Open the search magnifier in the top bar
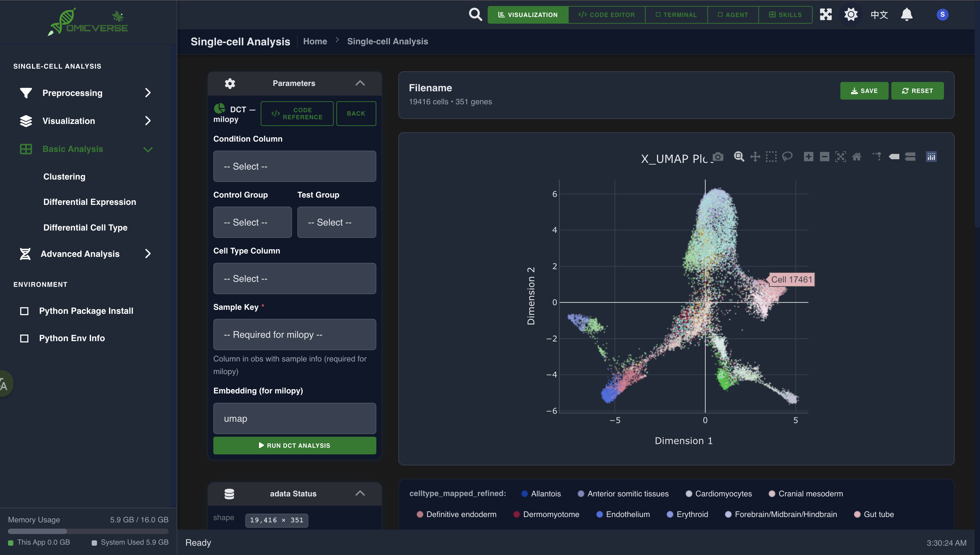 pyautogui.click(x=475, y=14)
